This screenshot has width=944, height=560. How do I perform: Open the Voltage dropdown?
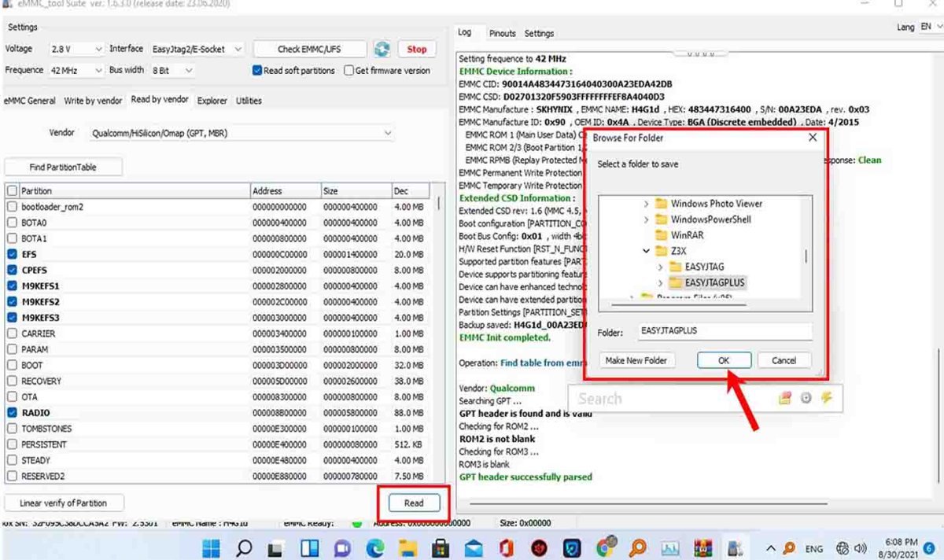point(76,49)
